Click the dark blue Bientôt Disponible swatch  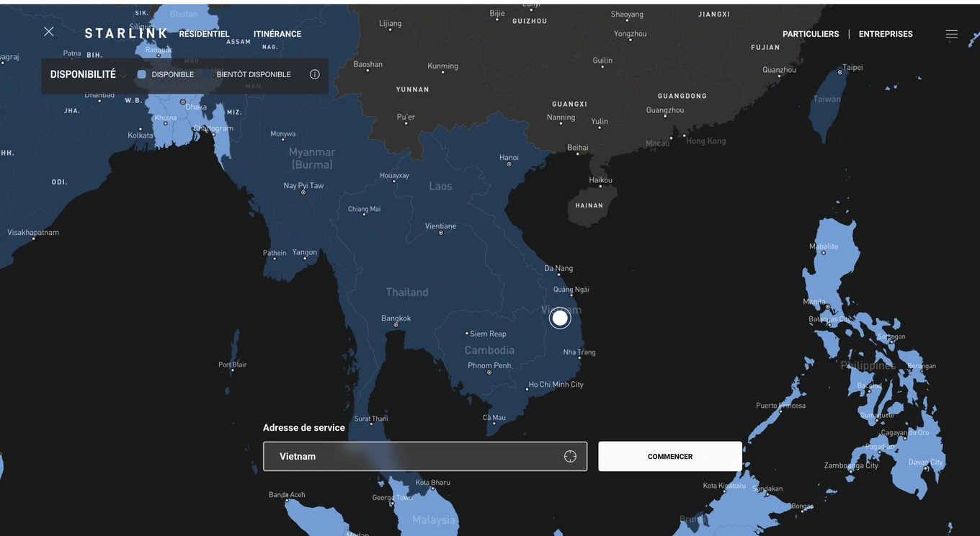click(x=208, y=74)
